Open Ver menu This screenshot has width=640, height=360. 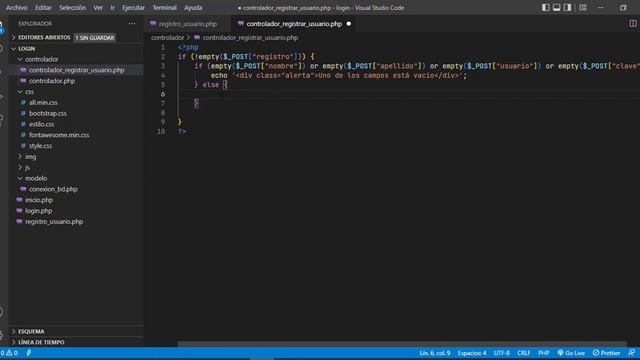[98, 8]
